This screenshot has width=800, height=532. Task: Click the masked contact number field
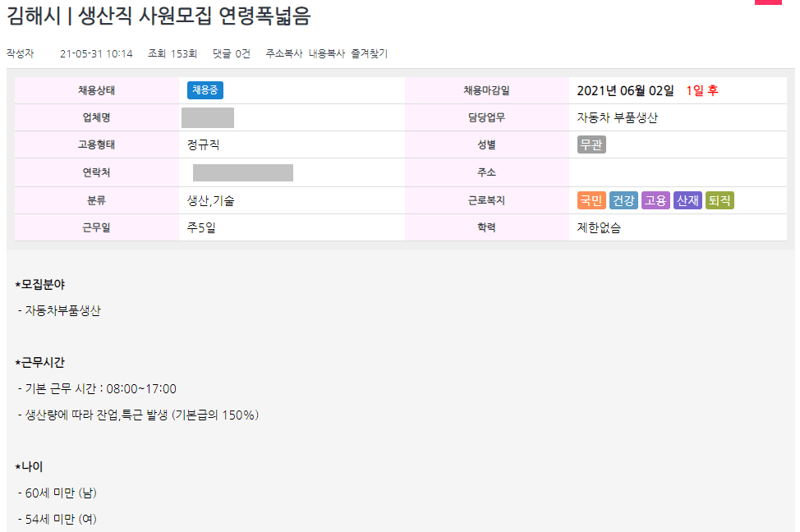click(242, 172)
